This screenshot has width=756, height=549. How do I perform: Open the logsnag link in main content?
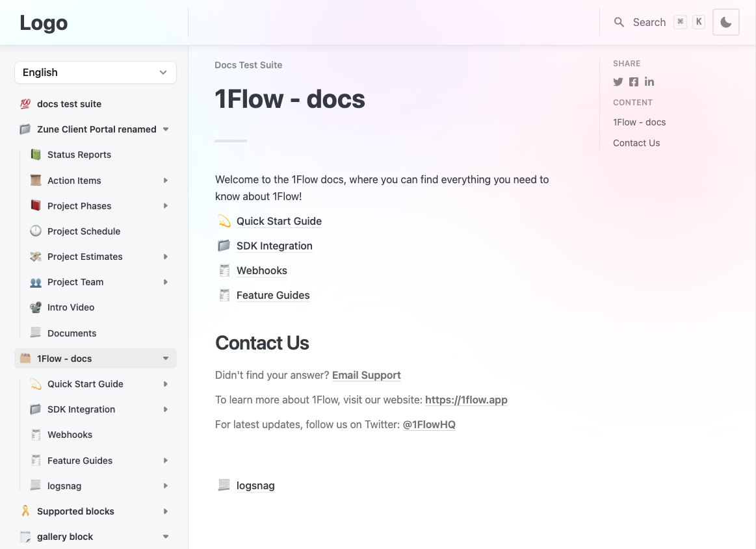point(255,485)
